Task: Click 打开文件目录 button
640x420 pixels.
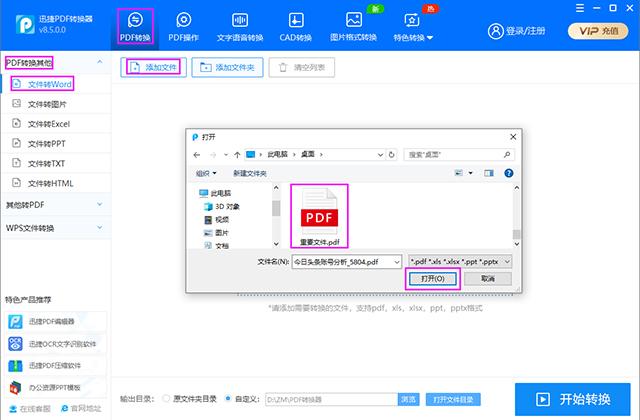Action: coord(453,400)
